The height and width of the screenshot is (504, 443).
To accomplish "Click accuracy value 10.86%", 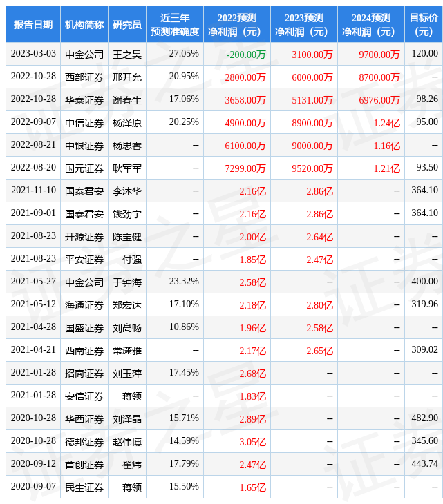I will pyautogui.click(x=184, y=327).
